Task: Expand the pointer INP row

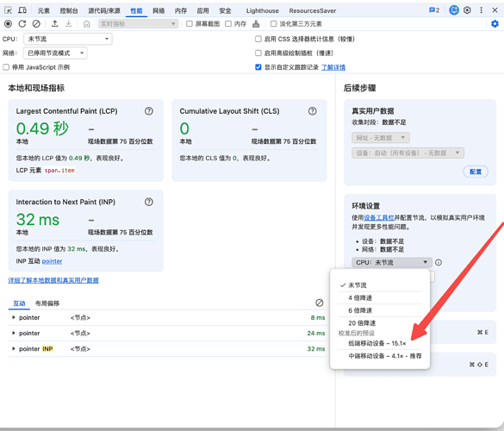Action: pos(14,348)
